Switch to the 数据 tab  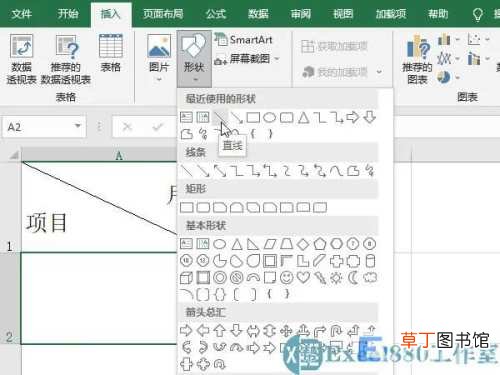tap(258, 14)
